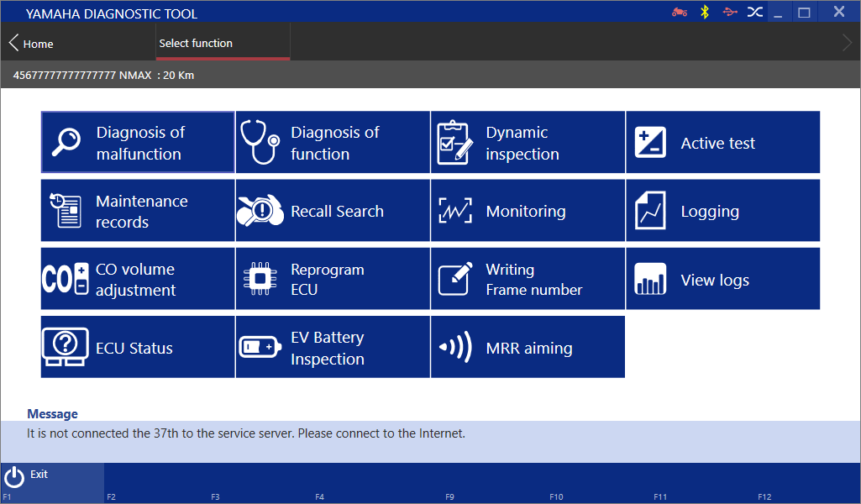Click the service server connection message text
Screen dimensions: 861x504
(x=246, y=433)
